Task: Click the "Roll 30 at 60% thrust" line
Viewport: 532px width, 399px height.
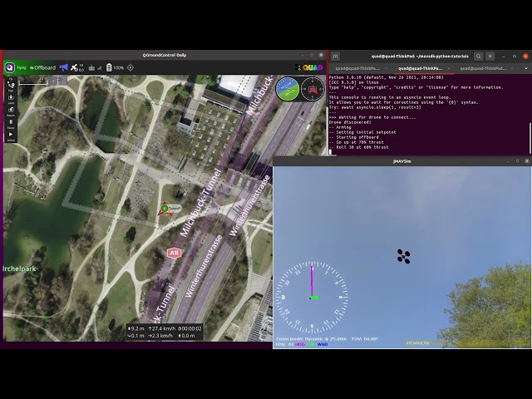Action: click(358, 147)
